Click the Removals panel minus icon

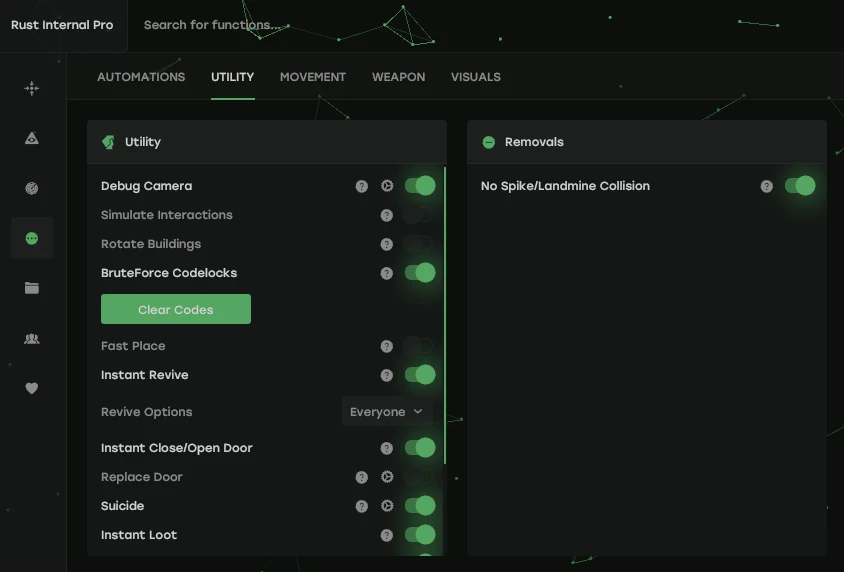(489, 142)
